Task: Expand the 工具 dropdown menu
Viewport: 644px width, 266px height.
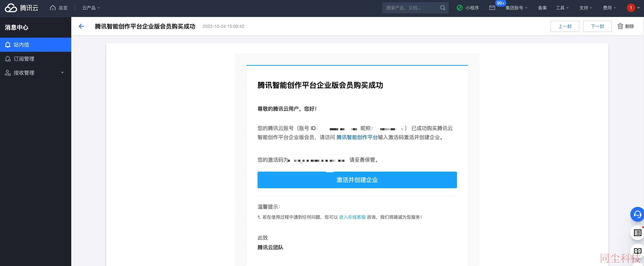Action: pos(562,8)
